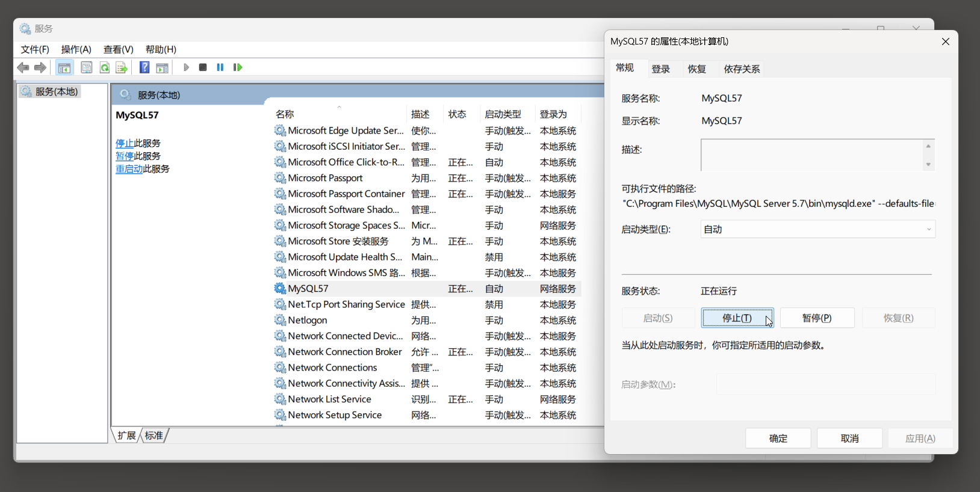Click the Back arrow in the Services toolbar
The width and height of the screenshot is (980, 492).
tap(23, 67)
